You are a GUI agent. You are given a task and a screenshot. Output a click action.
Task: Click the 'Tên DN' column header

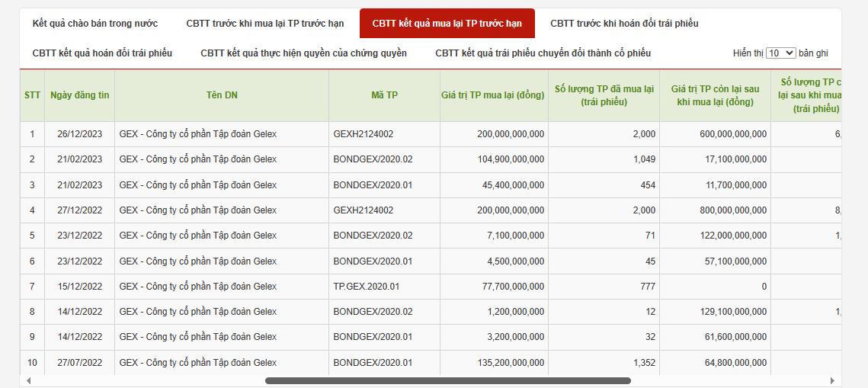(222, 95)
